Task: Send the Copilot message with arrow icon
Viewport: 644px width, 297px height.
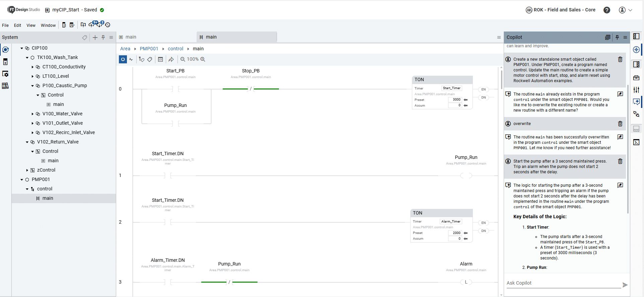Action: 625,285
